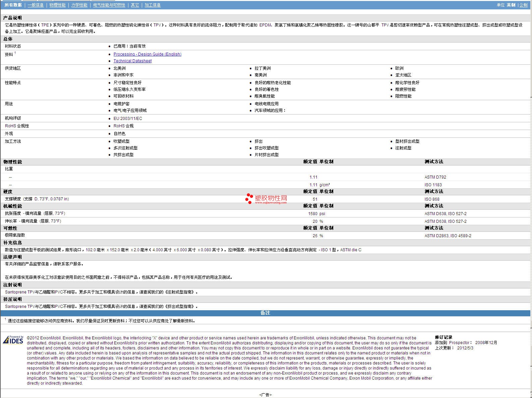Screen dimensions: 532x398
Task: Switch to the 所有数据 tab
Action: point(13,5)
